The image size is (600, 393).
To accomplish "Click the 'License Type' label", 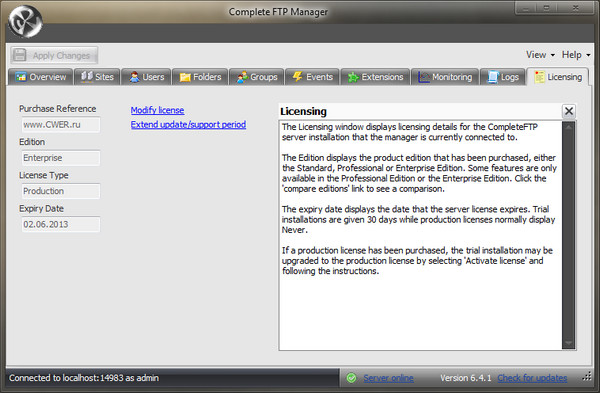I will (44, 175).
